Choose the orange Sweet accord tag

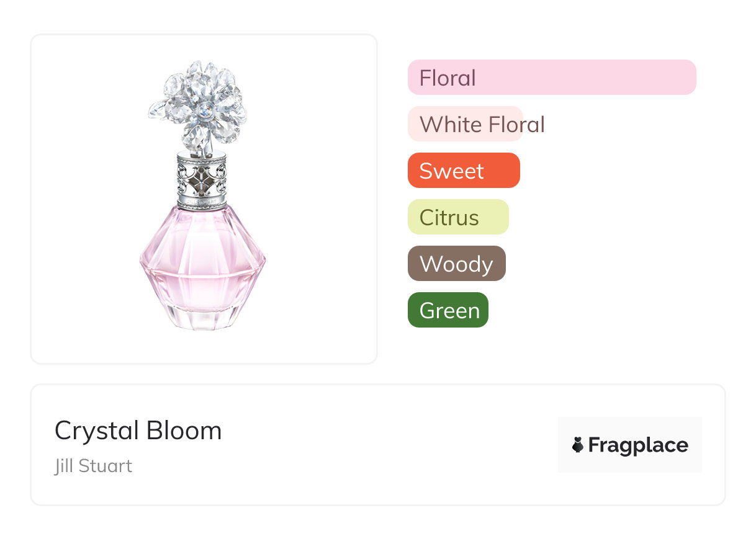click(464, 171)
